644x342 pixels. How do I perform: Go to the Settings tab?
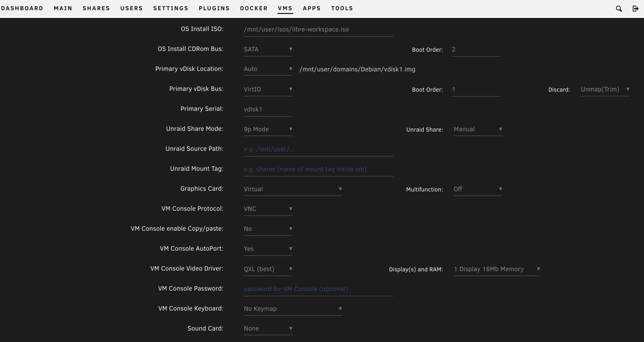pos(170,8)
